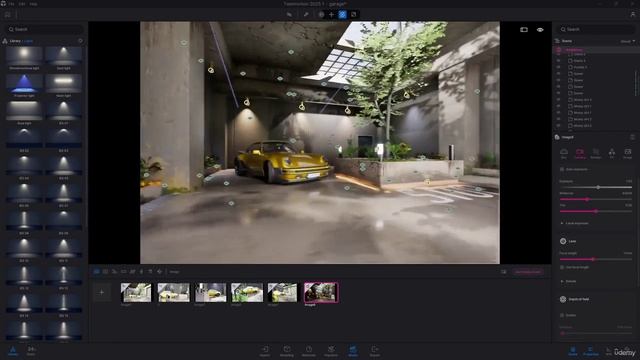Click the Library icon at bottom-left

tap(13, 351)
